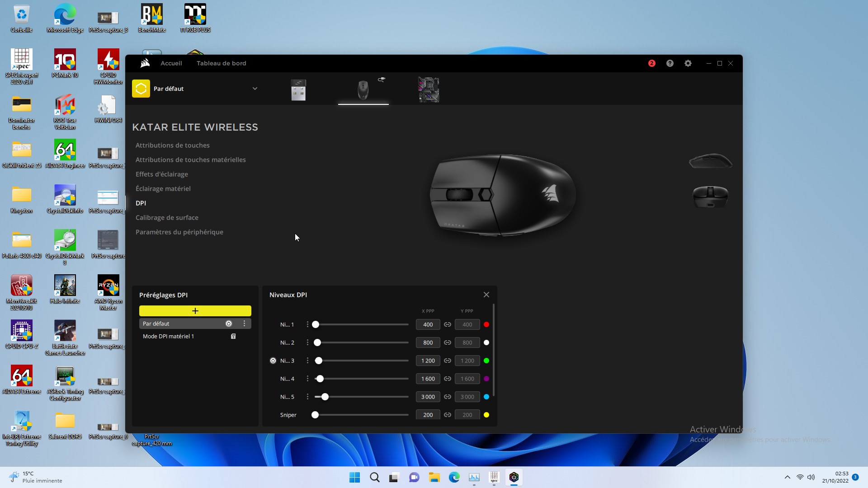The width and height of the screenshot is (868, 488).
Task: Open the iCUE help question mark
Action: (670, 63)
